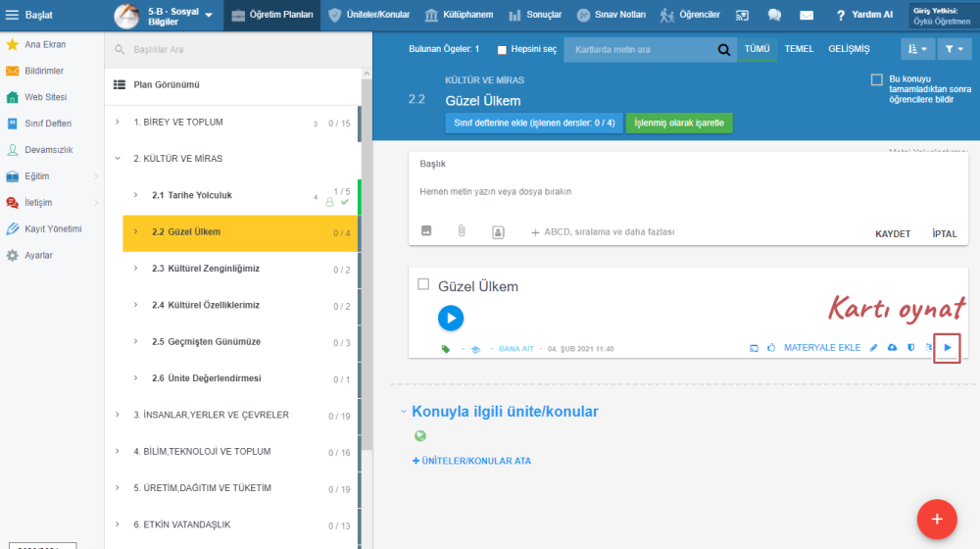Click the Başlıklar Ara search field
This screenshot has width=980, height=549.
pos(237,49)
